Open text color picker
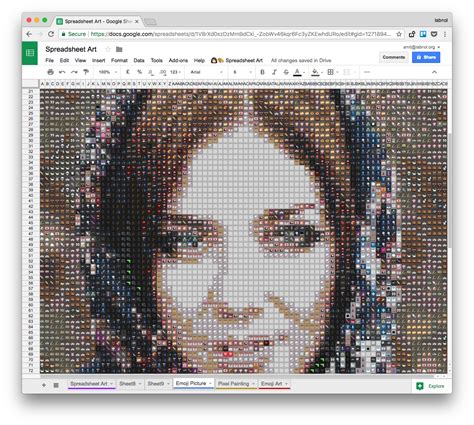 (x=298, y=72)
